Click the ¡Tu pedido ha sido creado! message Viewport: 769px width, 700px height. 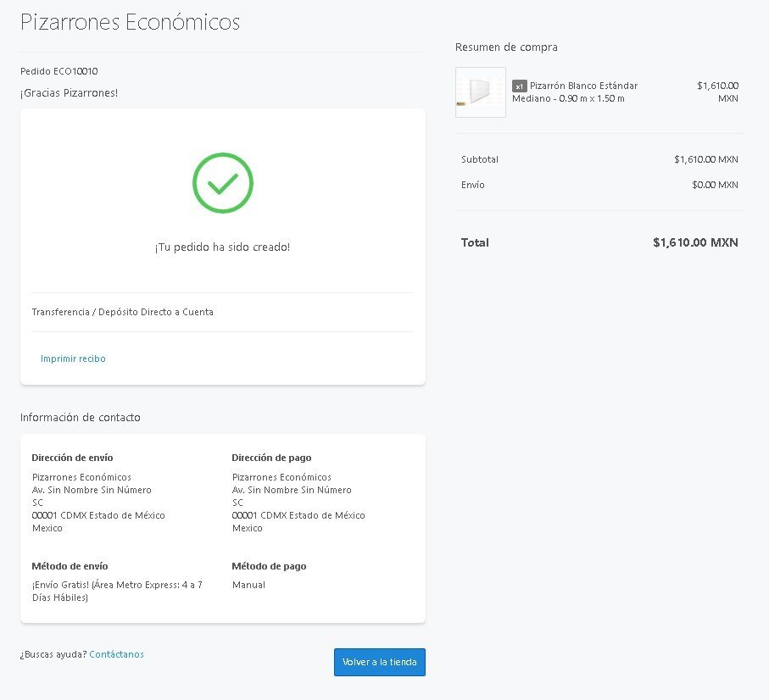pos(222,247)
